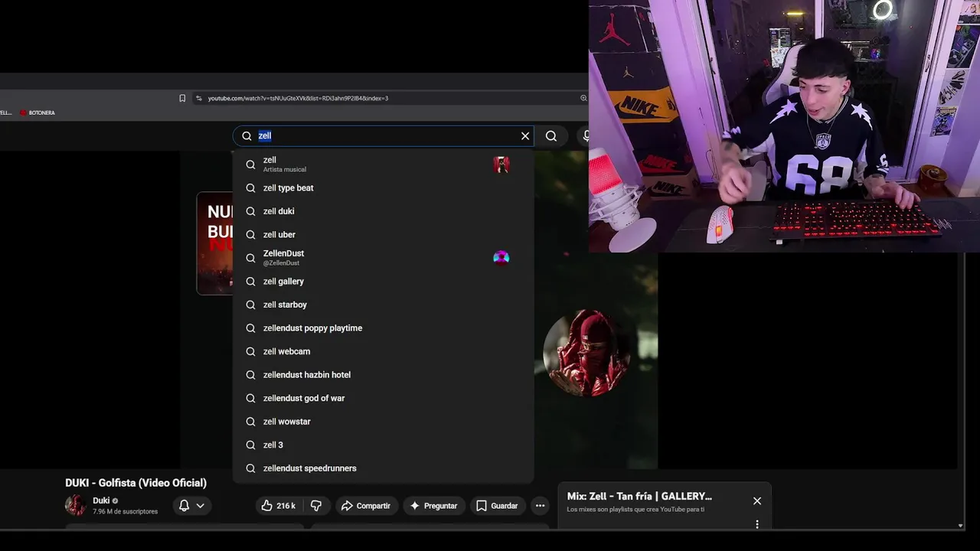Like the video with 216 k button
The height and width of the screenshot is (551, 980).
(278, 506)
